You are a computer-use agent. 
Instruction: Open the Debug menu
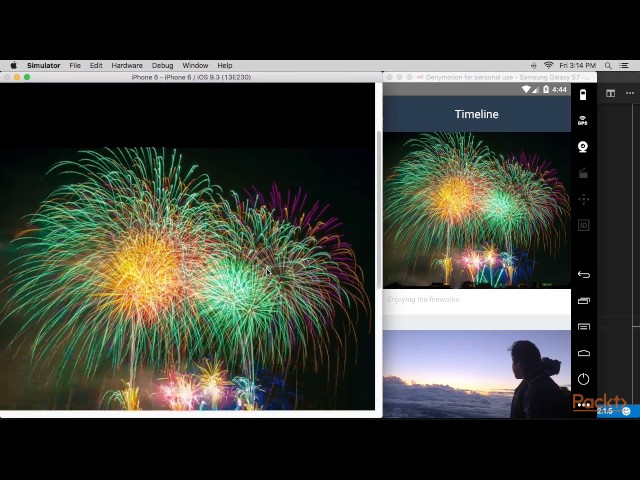point(162,65)
